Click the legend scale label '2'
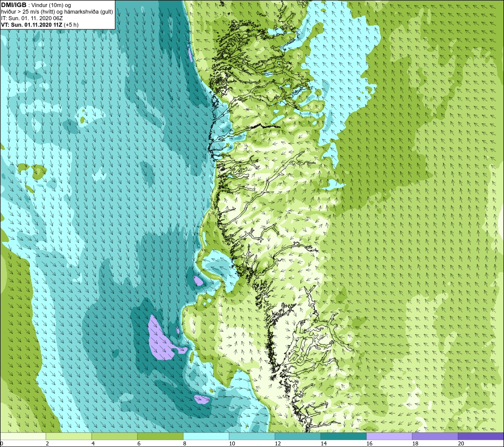 pyautogui.click(x=47, y=443)
